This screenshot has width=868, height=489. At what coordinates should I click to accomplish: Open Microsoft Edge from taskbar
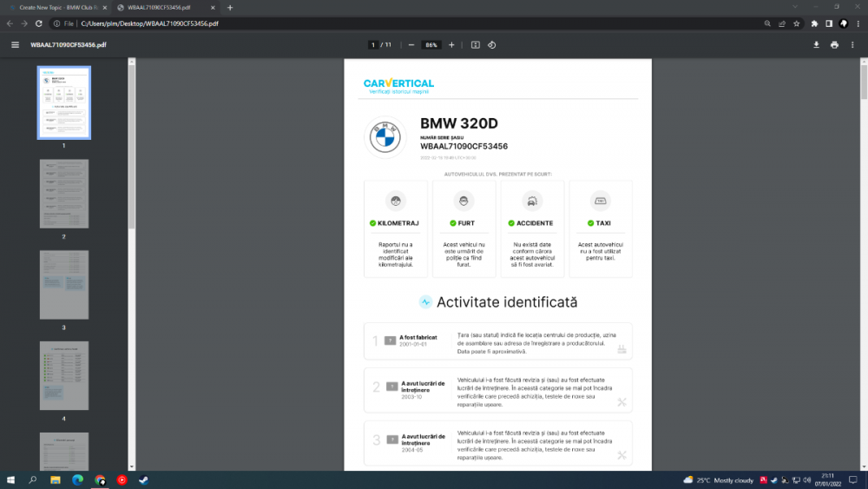[77, 480]
